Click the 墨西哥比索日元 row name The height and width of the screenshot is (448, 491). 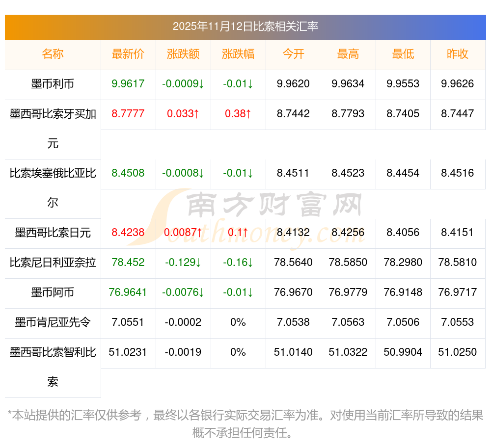53,233
